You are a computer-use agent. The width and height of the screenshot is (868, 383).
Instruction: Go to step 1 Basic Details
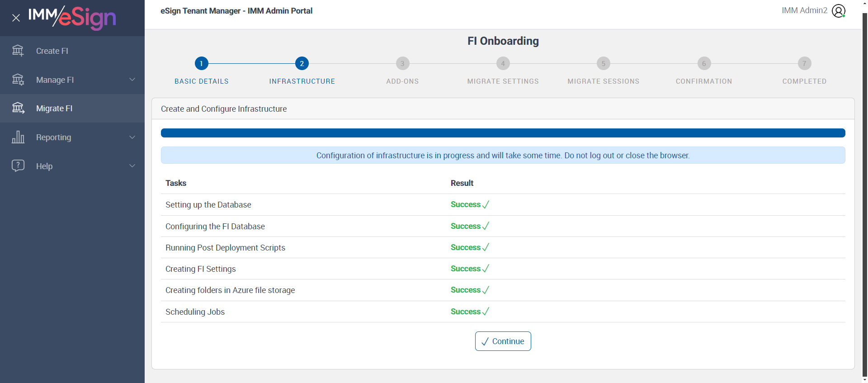(x=202, y=63)
